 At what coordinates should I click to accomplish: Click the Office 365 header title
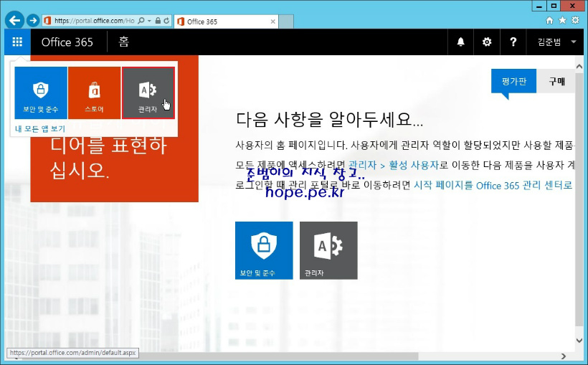click(67, 42)
